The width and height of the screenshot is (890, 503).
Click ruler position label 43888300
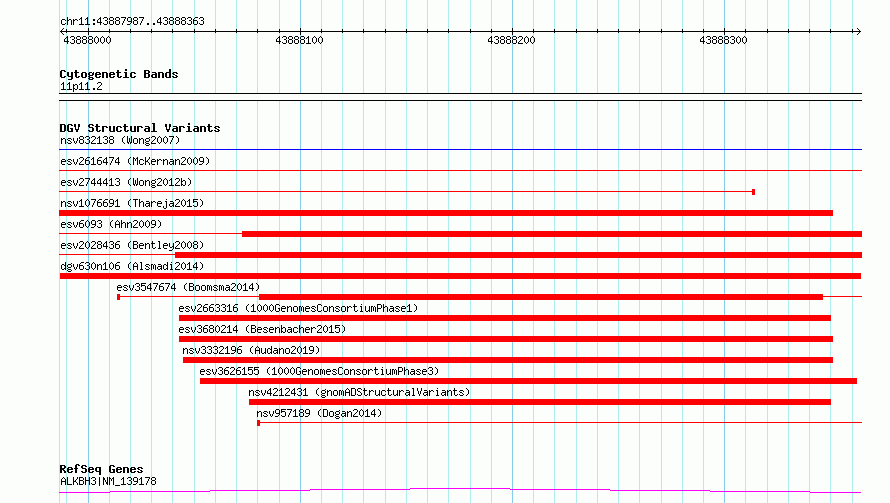pos(723,40)
